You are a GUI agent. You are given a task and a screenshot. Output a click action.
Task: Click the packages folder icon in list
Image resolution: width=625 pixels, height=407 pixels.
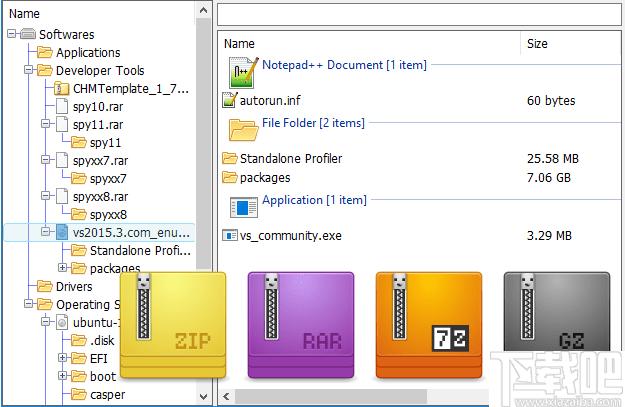[230, 177]
